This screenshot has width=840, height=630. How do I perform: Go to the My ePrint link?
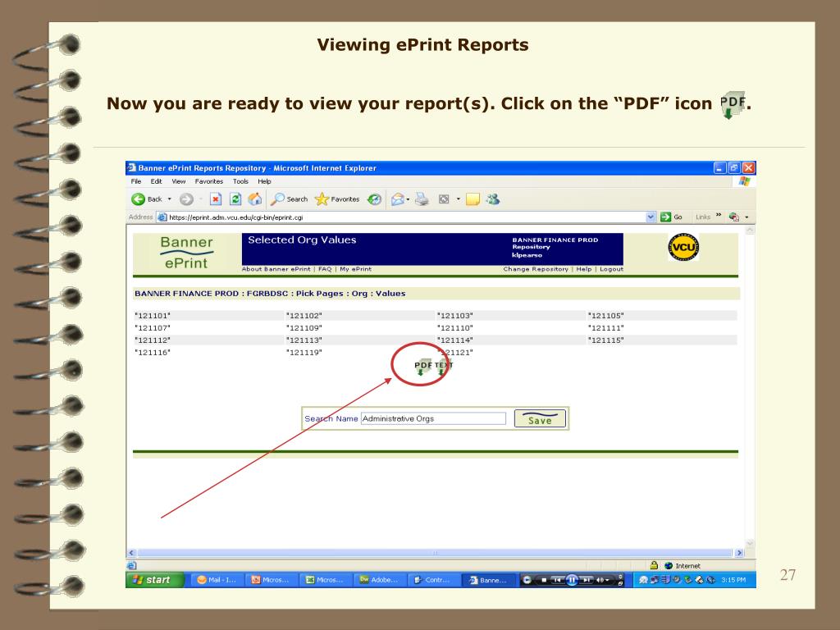coord(355,269)
